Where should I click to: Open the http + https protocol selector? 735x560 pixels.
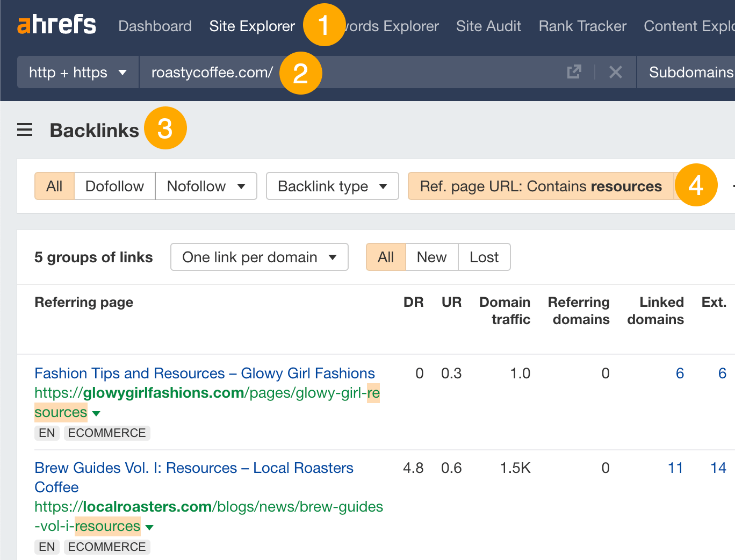point(77,71)
